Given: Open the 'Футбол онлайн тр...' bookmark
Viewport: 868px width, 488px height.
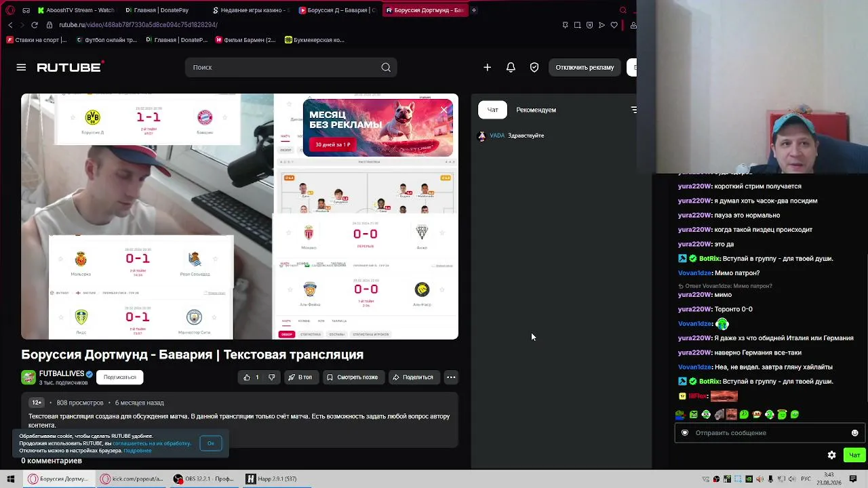Looking at the screenshot, I should tap(106, 40).
